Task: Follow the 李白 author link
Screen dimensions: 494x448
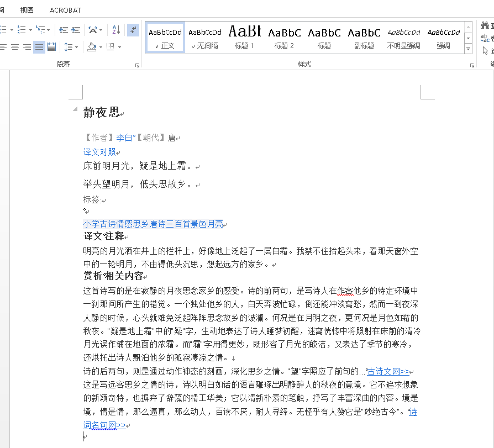Action: tap(124, 138)
